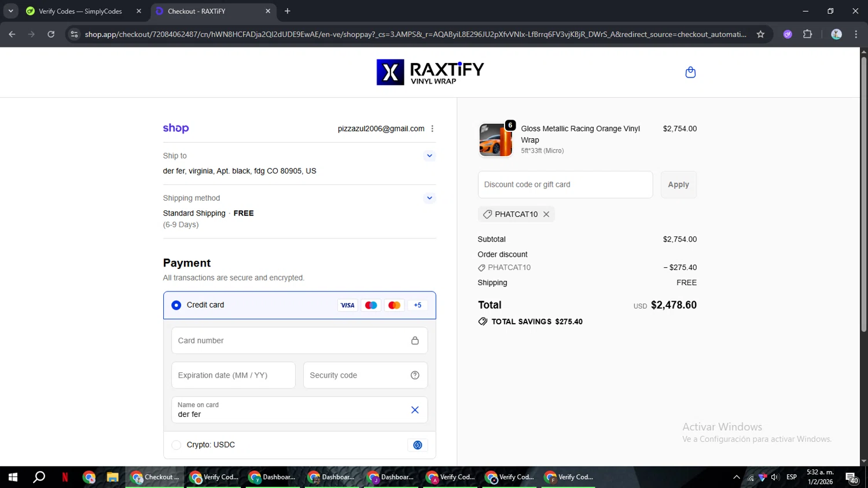Image resolution: width=868 pixels, height=488 pixels.
Task: Bookmark this page with the star icon
Action: click(x=760, y=34)
